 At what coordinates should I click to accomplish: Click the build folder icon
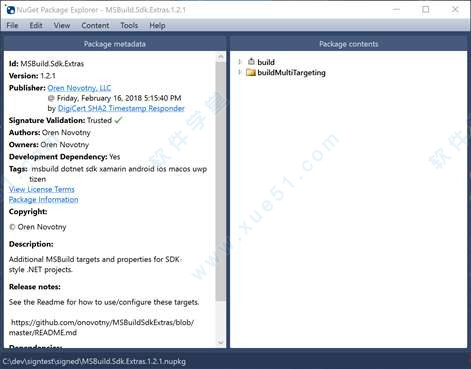coord(251,62)
